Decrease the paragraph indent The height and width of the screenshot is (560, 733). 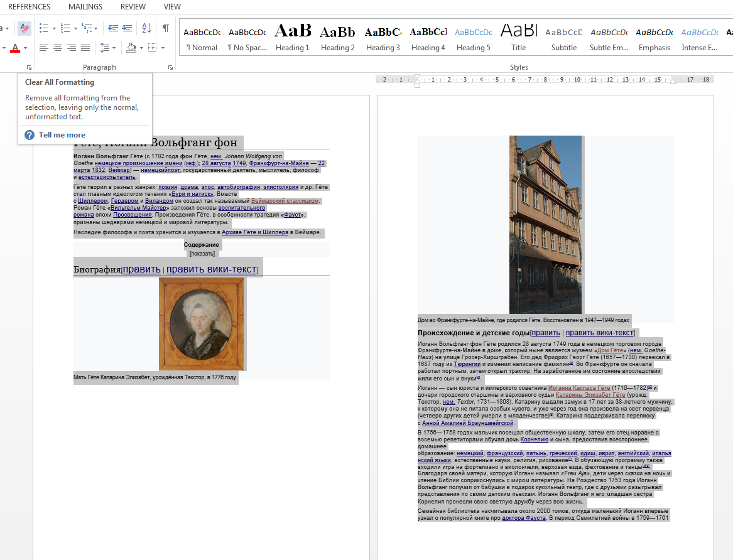click(x=113, y=28)
